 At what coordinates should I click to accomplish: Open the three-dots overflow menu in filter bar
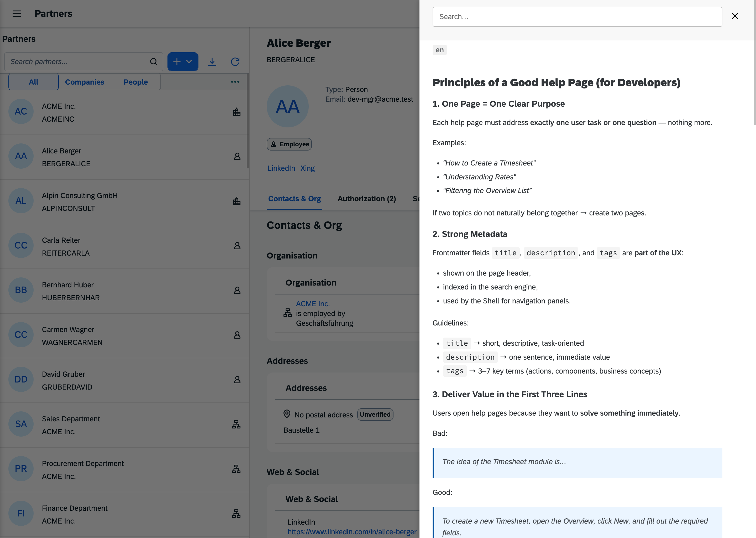tap(235, 82)
